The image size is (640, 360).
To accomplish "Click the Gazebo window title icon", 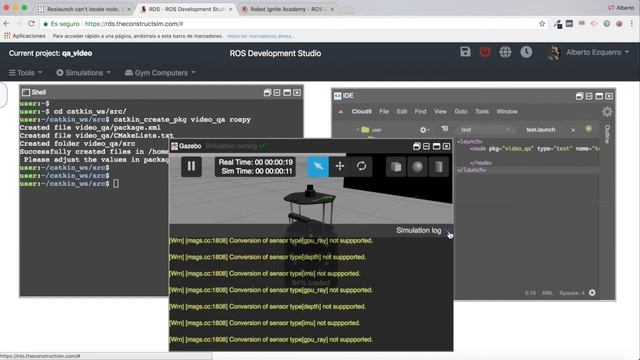I will 174,146.
